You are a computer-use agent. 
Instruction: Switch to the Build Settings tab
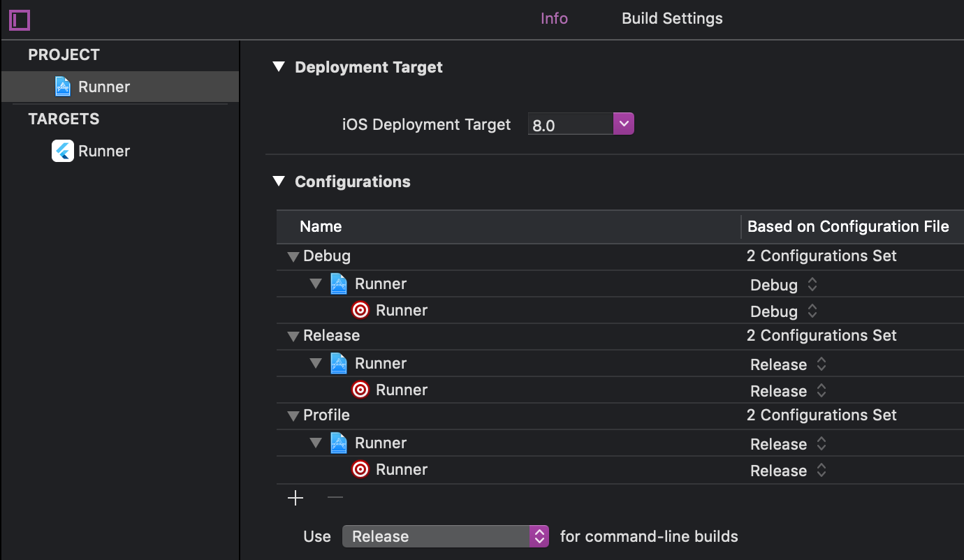pyautogui.click(x=672, y=19)
